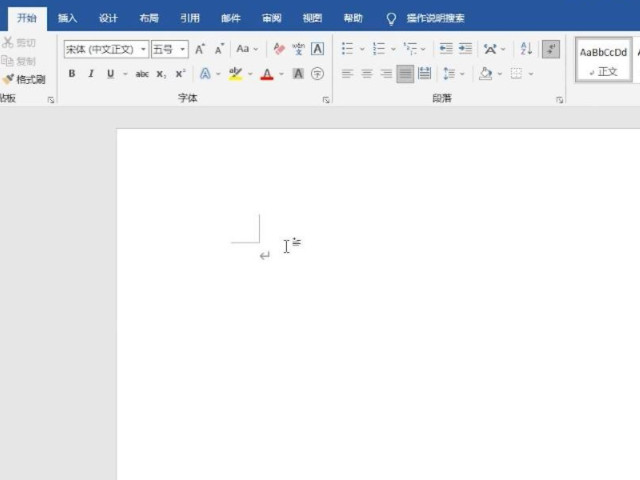Click the red font color button
This screenshot has height=480, width=640.
(267, 74)
